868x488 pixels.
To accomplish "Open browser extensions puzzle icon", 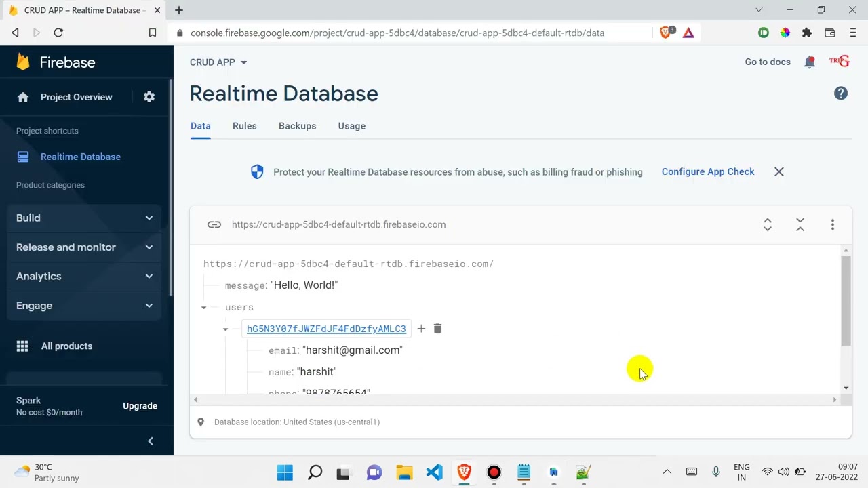I will [x=807, y=33].
